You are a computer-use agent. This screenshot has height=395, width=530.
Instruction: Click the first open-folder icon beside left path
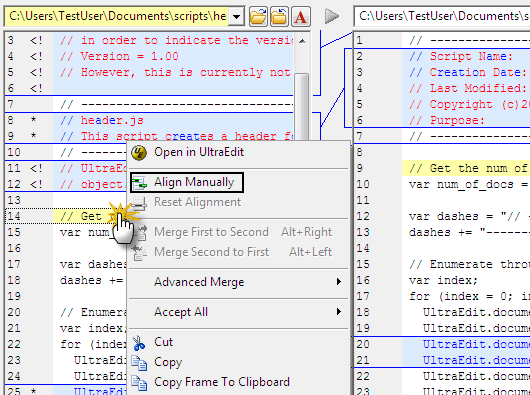[x=258, y=16]
